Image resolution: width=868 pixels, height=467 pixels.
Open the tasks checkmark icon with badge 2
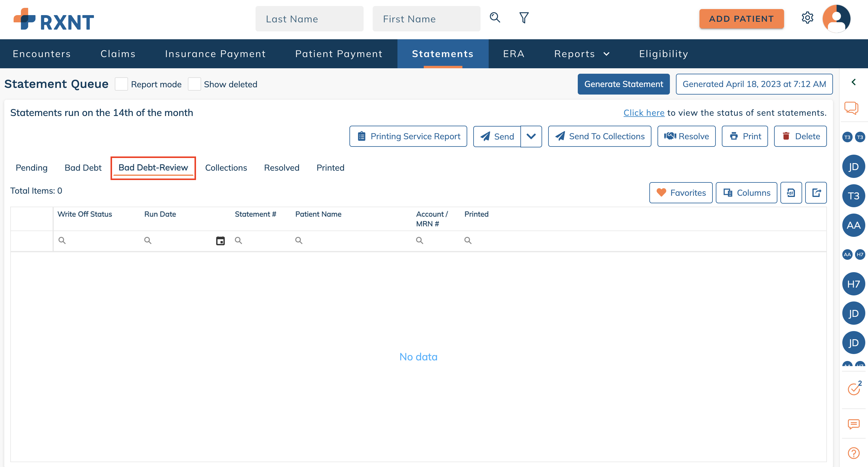[854, 388]
